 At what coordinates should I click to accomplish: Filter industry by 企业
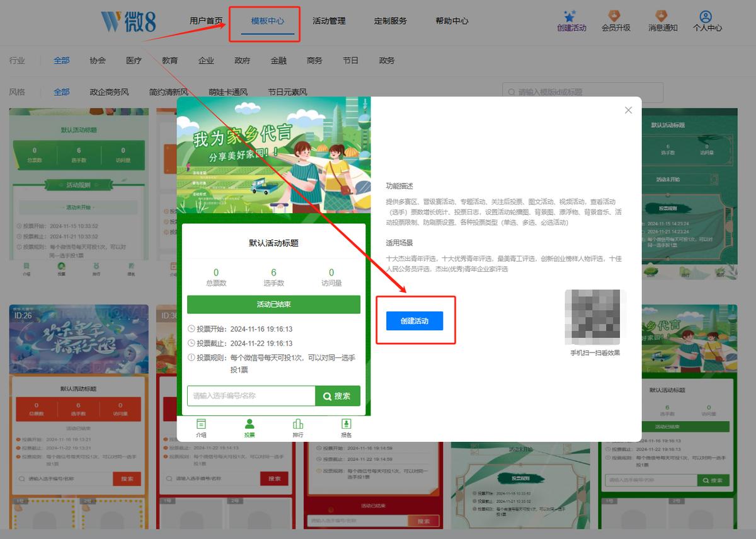coord(206,61)
